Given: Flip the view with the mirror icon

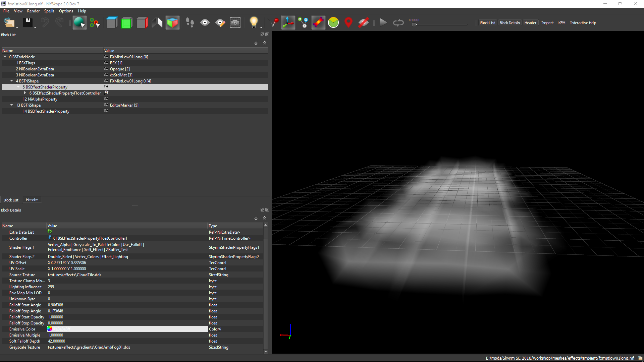Looking at the screenshot, I should tap(157, 23).
